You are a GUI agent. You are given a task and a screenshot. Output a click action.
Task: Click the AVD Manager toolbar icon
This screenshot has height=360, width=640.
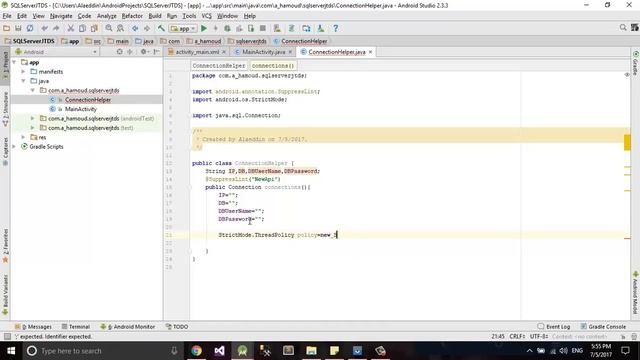(x=277, y=28)
